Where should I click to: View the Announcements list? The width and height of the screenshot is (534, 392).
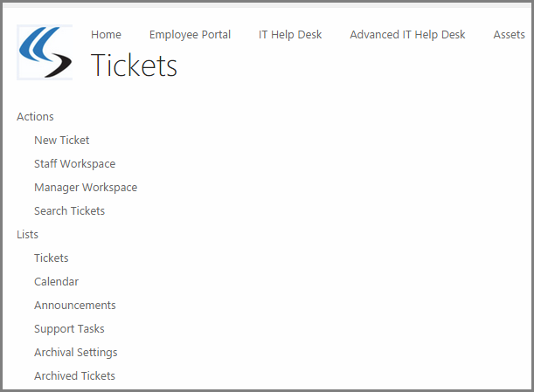[x=74, y=306]
